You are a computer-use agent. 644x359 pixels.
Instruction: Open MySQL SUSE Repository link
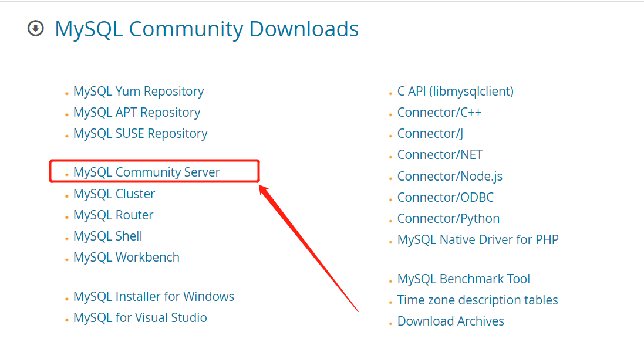point(140,134)
